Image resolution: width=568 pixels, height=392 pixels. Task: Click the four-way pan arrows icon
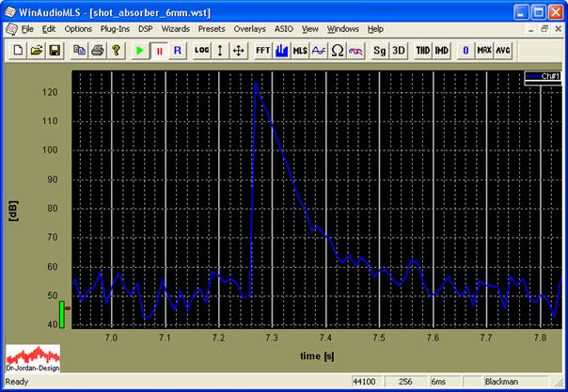point(238,51)
